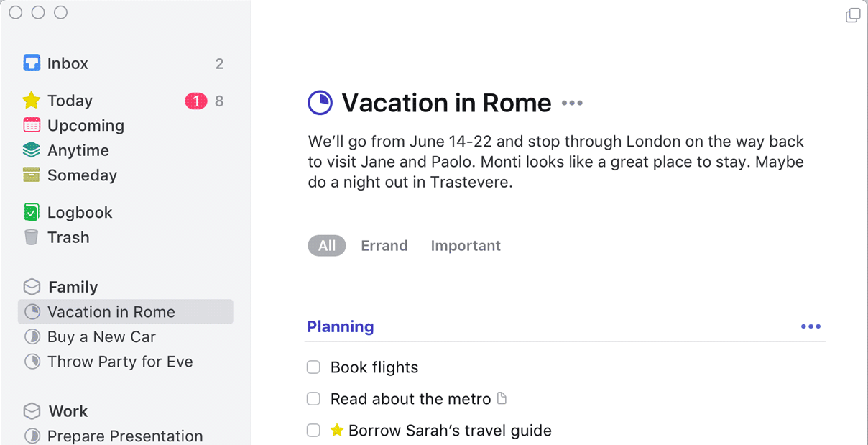Click the Anytime stack icon
The image size is (868, 445).
click(32, 150)
